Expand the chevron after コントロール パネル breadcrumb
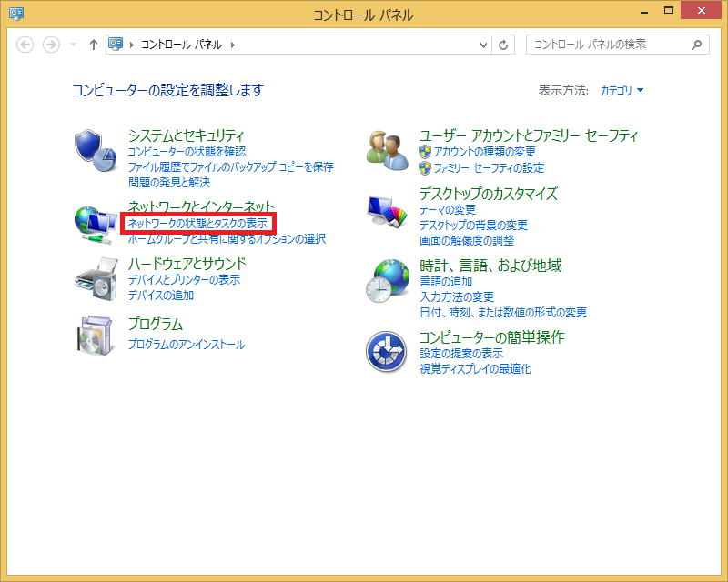 233,45
